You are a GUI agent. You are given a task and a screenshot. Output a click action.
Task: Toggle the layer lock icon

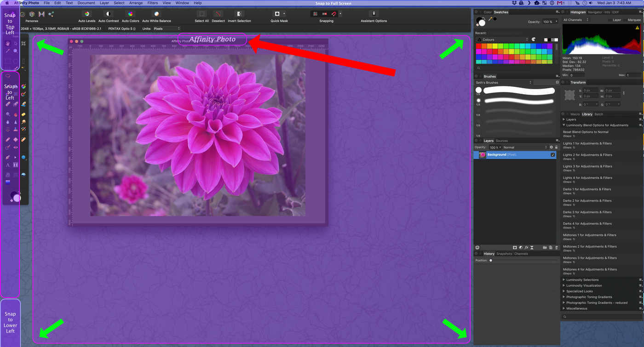557,147
